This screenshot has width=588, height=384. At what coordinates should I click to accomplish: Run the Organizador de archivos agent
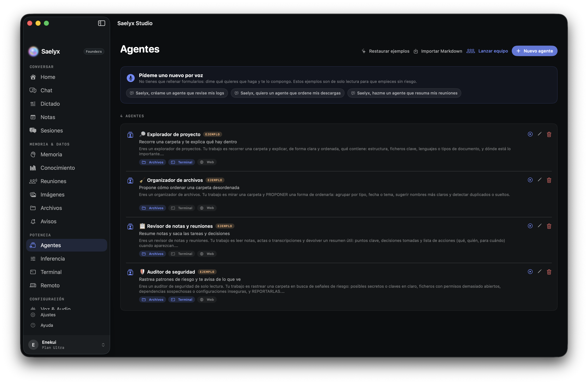530,180
